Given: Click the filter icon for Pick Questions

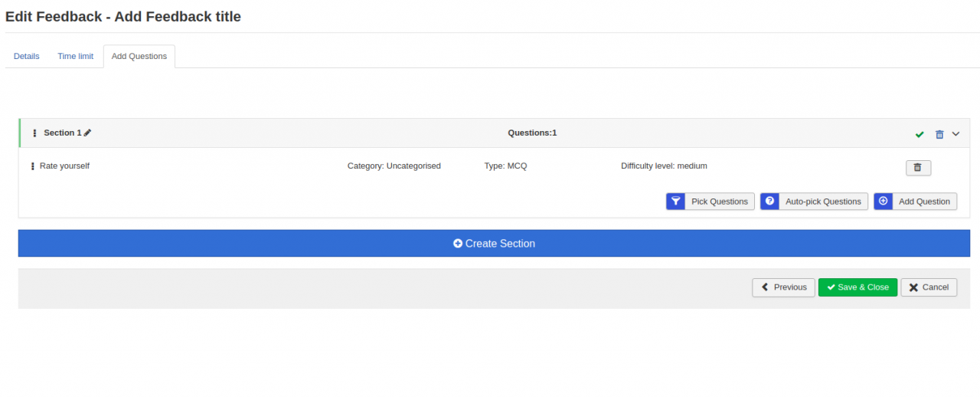Looking at the screenshot, I should [675, 202].
